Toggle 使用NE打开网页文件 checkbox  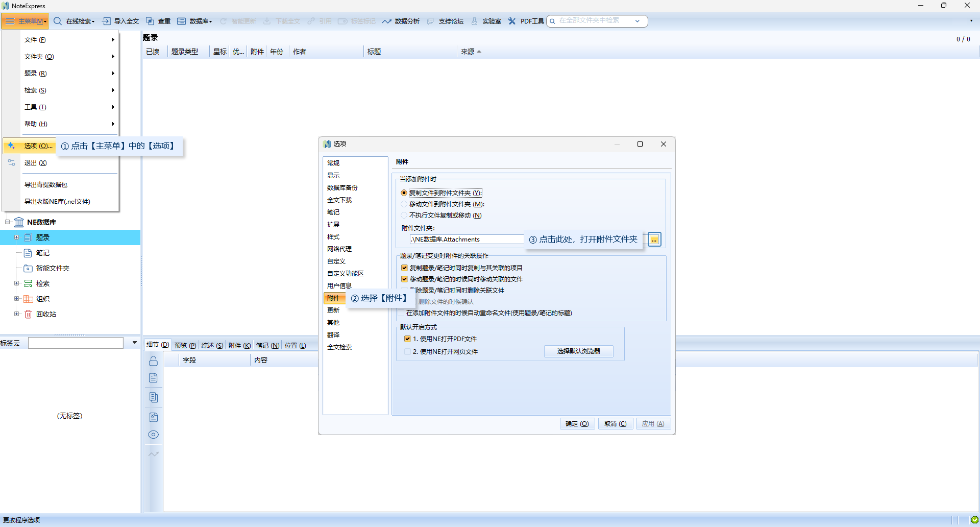(407, 352)
